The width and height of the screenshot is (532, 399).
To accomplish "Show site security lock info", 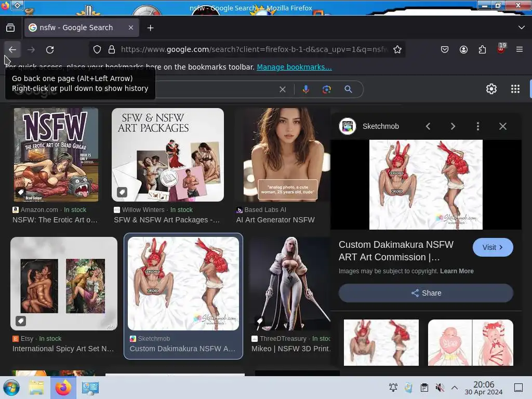I will click(x=112, y=49).
